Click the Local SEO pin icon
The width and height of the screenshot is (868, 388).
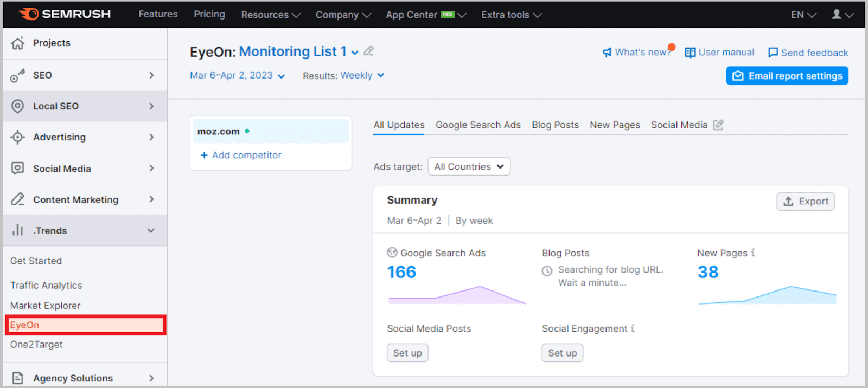point(18,106)
